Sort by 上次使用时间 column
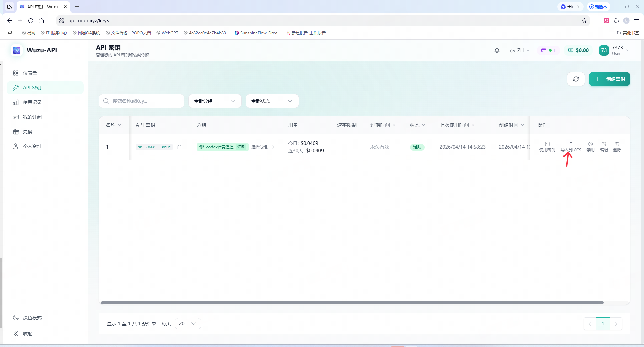Viewport: 644px width, 347px height. coord(457,125)
